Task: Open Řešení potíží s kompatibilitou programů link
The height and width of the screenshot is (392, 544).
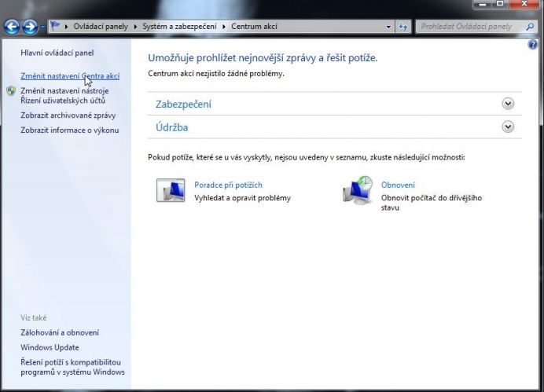Action: (72, 368)
